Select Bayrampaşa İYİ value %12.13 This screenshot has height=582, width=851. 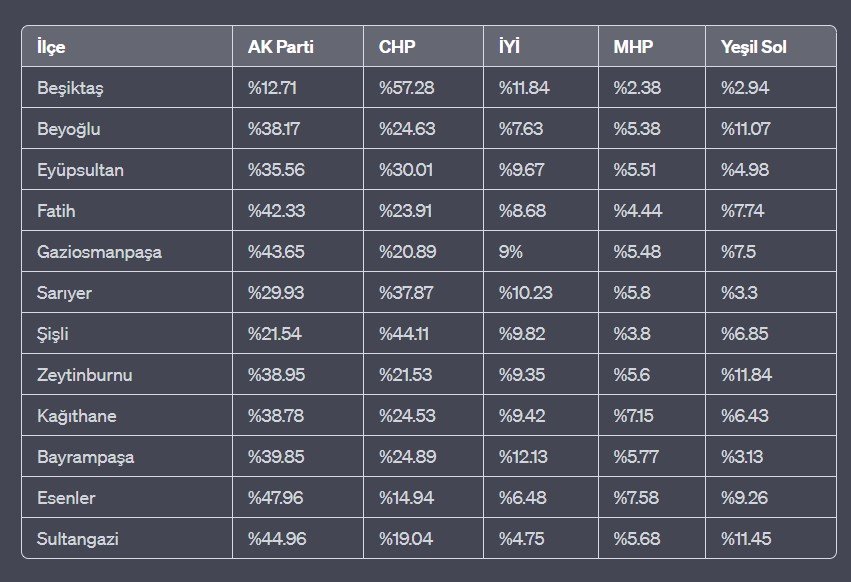524,457
